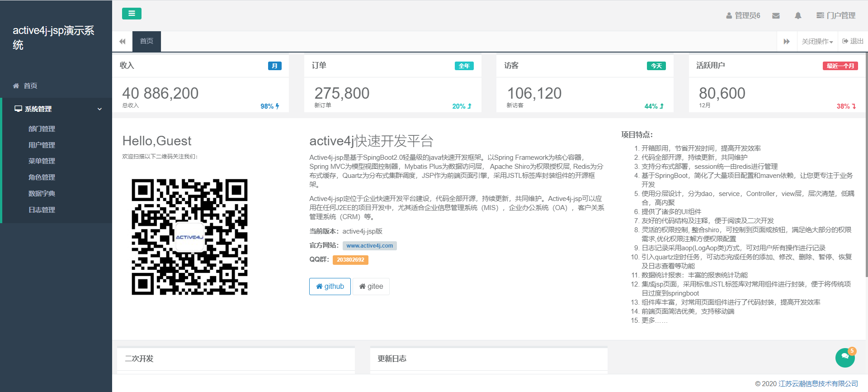Click the 80,600 active users value
This screenshot has width=868, height=392.
[x=722, y=93]
